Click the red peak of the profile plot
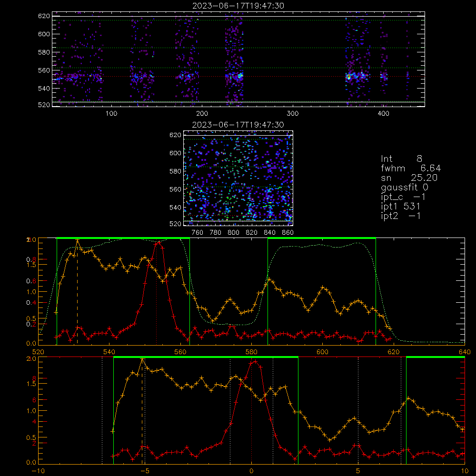476x476 pixels. [159, 243]
